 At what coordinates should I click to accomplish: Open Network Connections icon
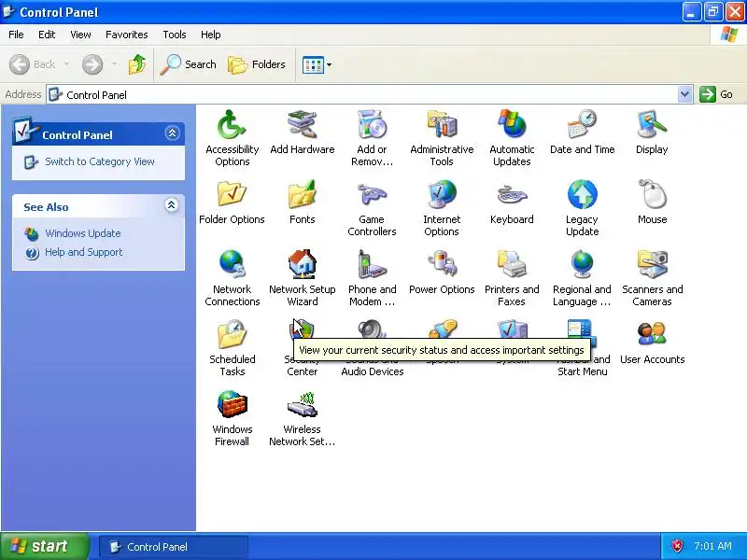point(232,265)
